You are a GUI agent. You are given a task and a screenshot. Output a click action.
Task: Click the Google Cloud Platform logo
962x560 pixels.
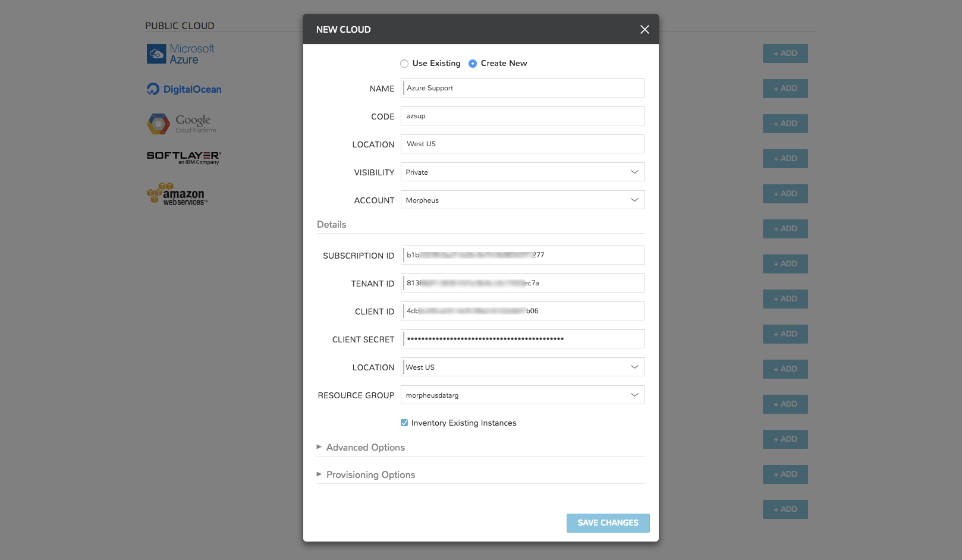coord(181,124)
